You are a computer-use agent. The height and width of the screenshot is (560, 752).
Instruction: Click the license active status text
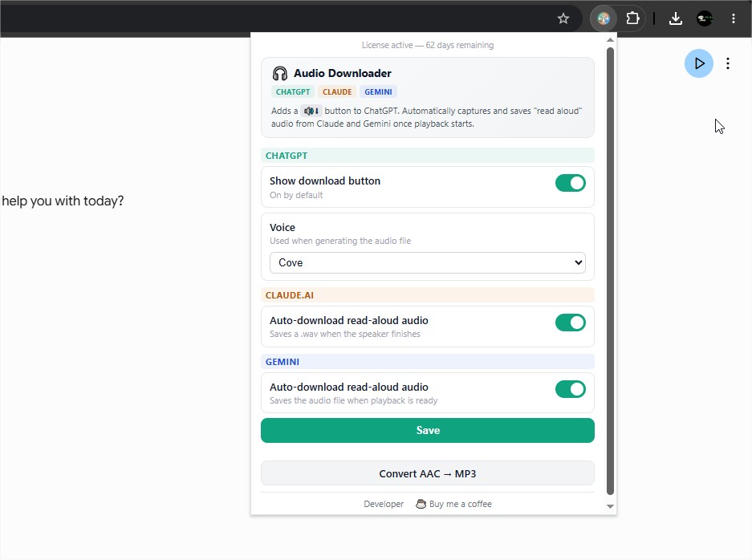(427, 45)
